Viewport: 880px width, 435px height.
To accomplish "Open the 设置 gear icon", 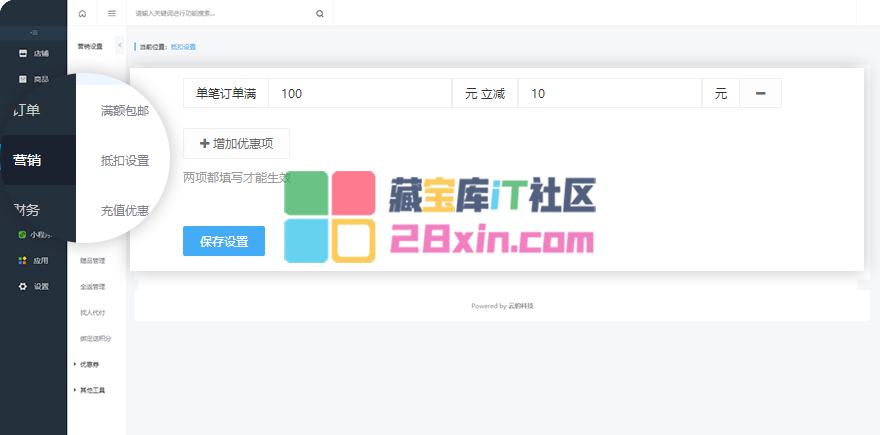I will (x=22, y=286).
